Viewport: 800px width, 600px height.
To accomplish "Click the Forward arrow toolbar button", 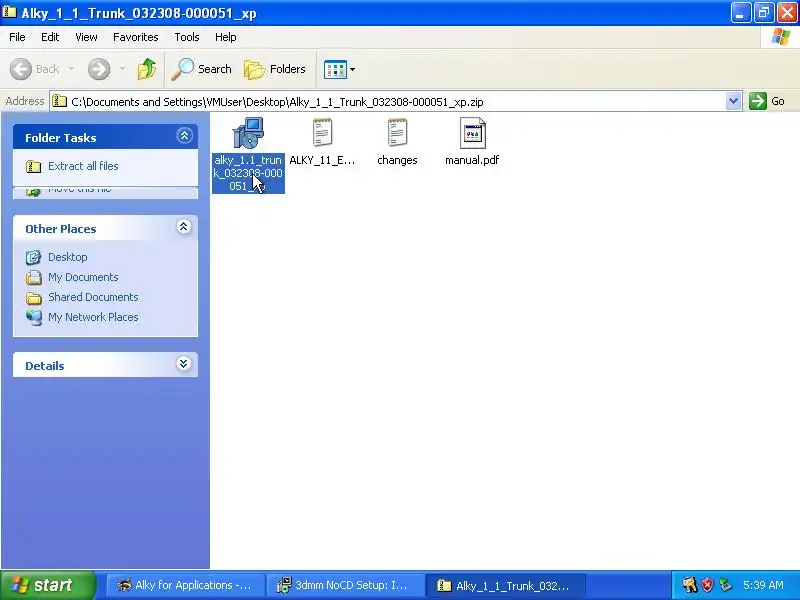I will [99, 69].
